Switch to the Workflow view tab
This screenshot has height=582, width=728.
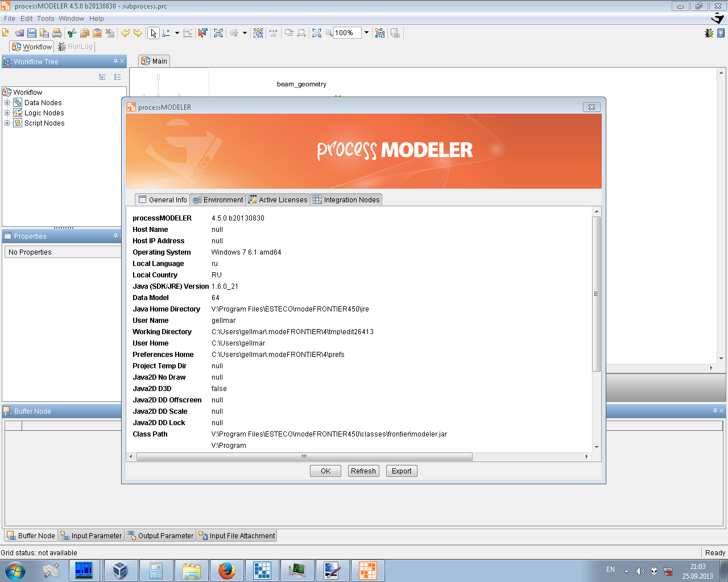pos(32,47)
